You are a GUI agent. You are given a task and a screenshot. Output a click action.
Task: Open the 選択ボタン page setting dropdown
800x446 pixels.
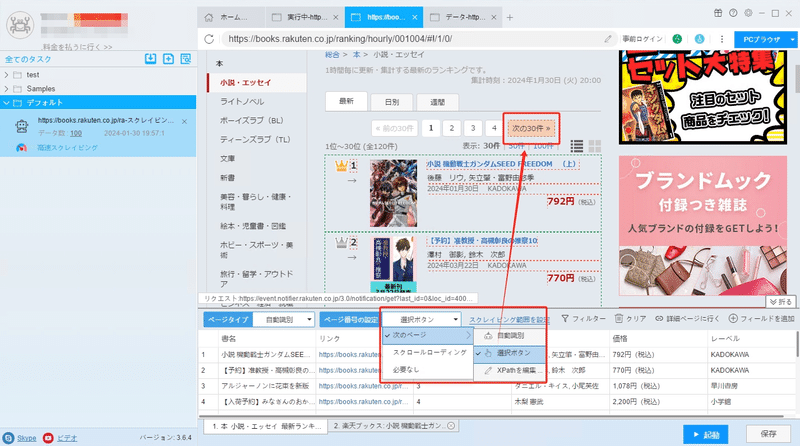[422, 319]
